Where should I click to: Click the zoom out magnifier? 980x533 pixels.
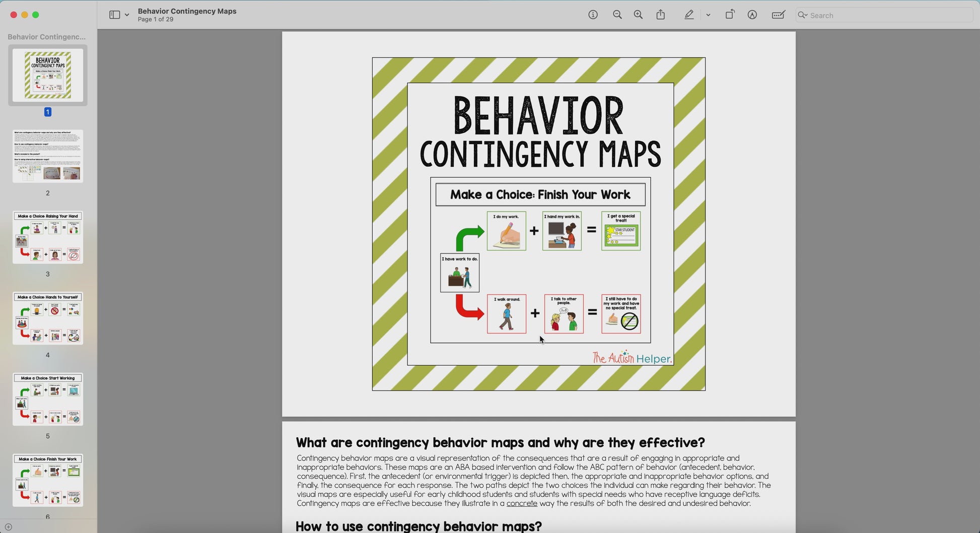click(x=617, y=15)
